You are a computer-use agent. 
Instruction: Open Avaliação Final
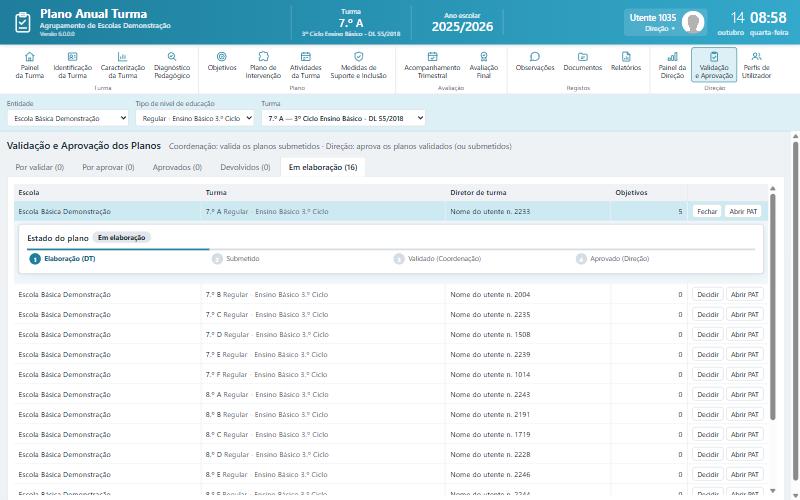pyautogui.click(x=484, y=65)
